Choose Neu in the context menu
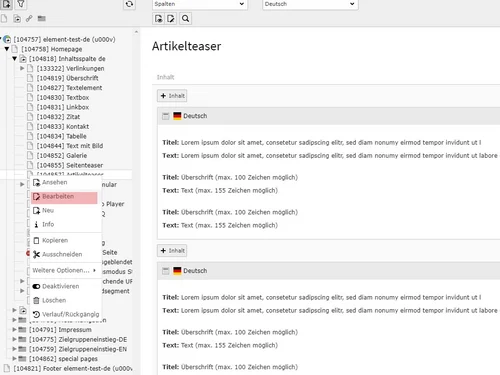The width and height of the screenshot is (500, 375). click(66, 211)
